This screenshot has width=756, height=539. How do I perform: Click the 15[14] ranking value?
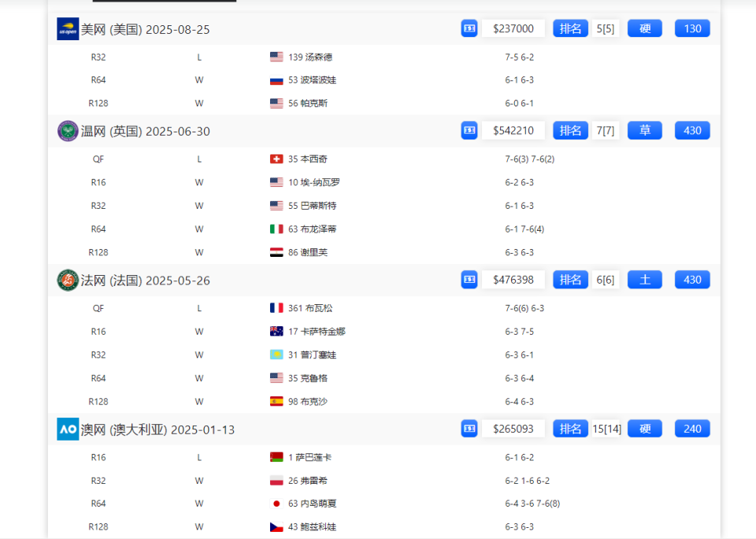[x=606, y=429]
